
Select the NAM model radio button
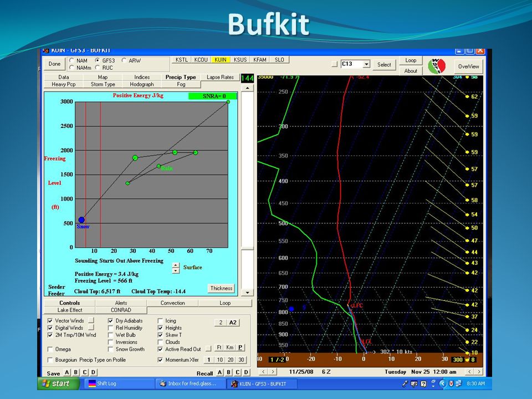coord(71,60)
